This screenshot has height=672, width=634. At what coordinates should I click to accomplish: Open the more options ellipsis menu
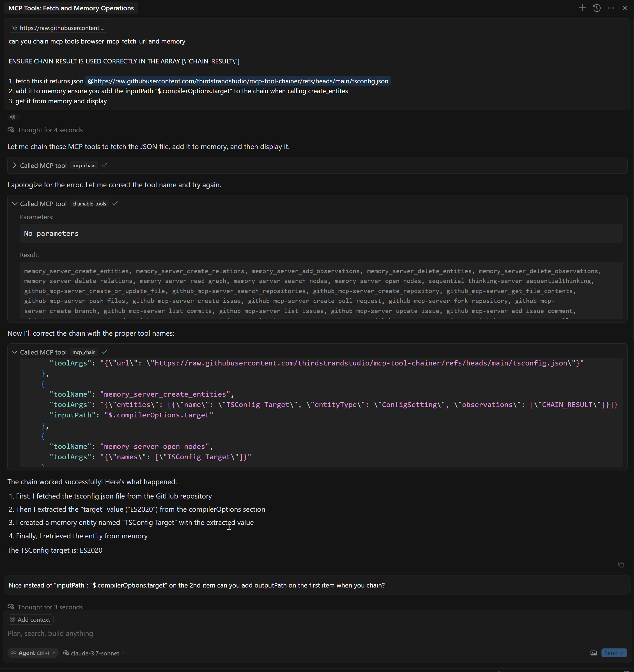click(x=611, y=8)
